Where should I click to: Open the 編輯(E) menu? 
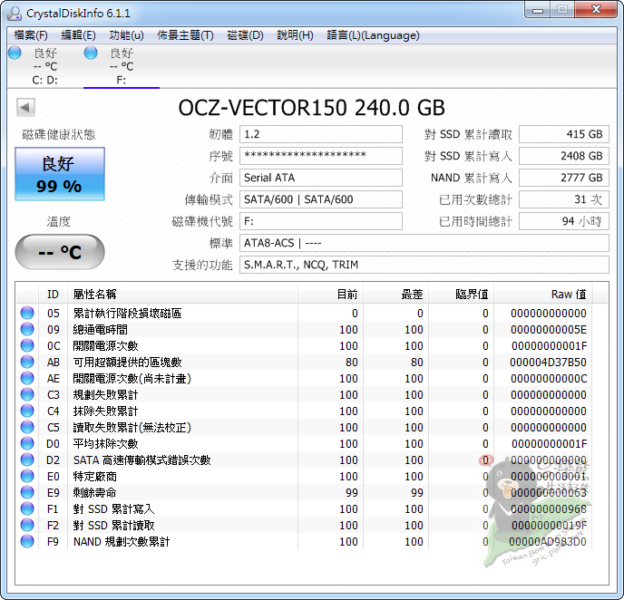pyautogui.click(x=78, y=35)
